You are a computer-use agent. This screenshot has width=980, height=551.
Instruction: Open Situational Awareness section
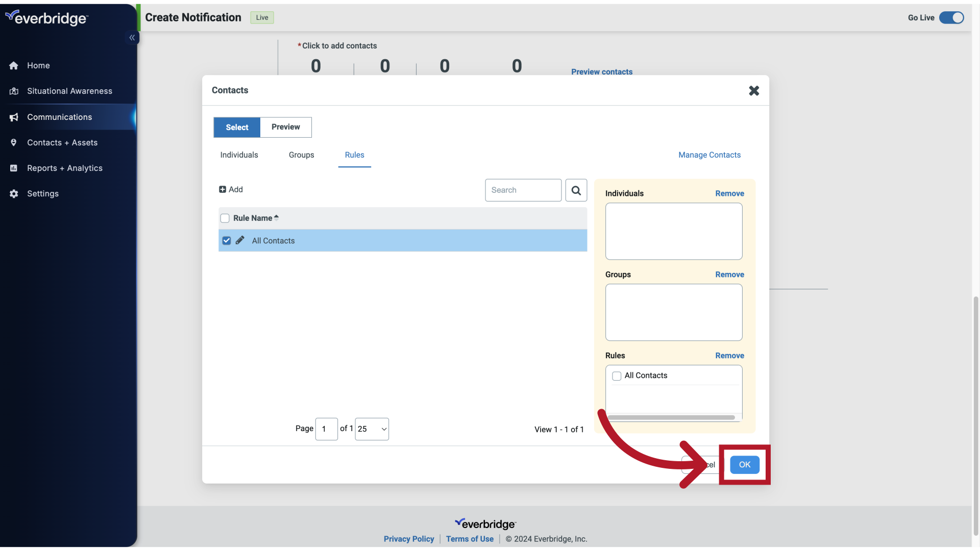point(69,91)
